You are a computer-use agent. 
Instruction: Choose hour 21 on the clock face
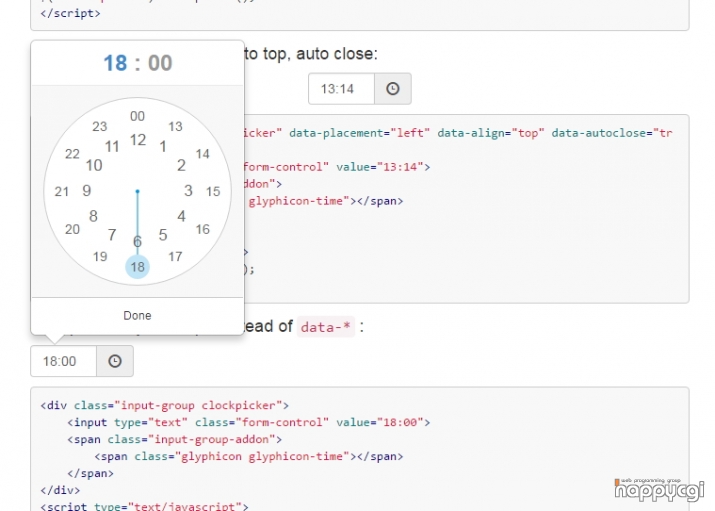coord(62,191)
